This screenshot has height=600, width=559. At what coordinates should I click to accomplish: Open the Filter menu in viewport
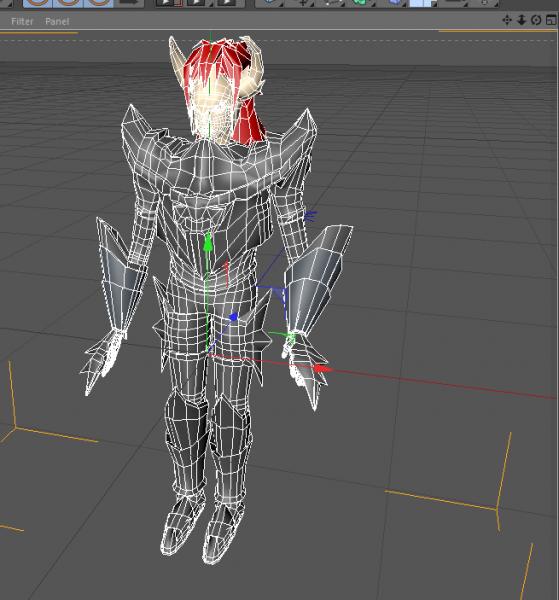coord(22,21)
